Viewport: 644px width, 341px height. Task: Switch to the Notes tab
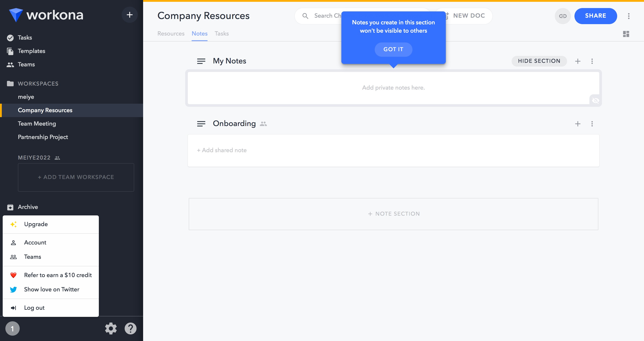point(199,34)
